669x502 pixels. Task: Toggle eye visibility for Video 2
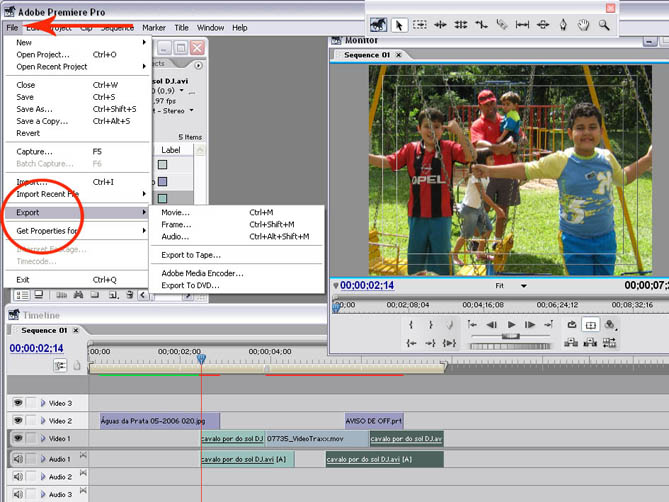(17, 421)
